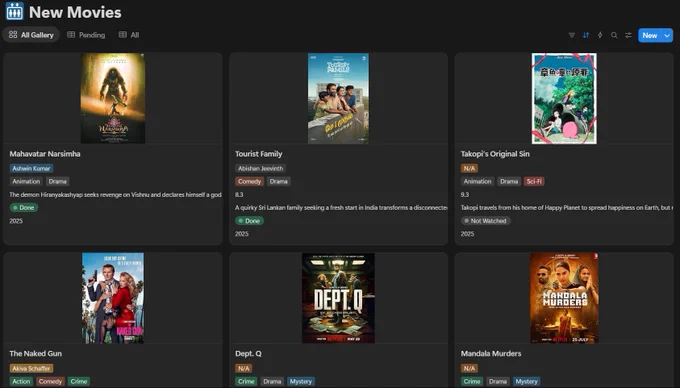
Task: Click the Mahavatar Narsimha title
Action: [45, 154]
